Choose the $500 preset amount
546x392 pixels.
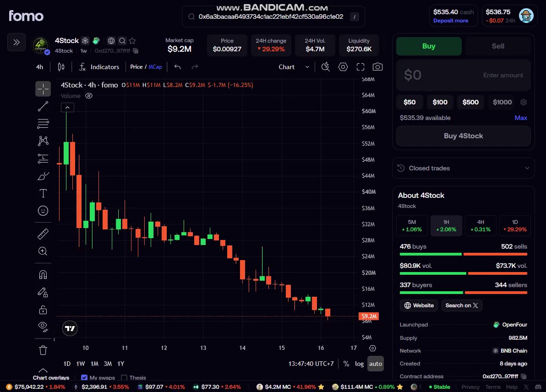[x=470, y=102]
